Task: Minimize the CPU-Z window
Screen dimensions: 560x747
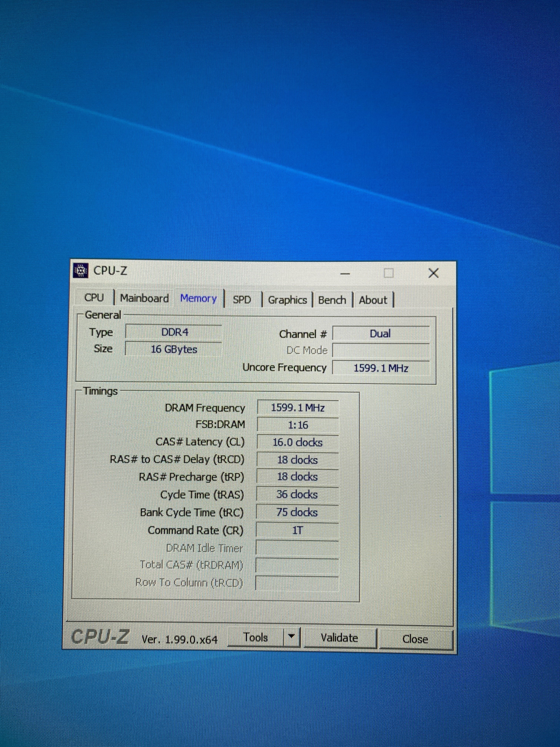Action: click(345, 273)
